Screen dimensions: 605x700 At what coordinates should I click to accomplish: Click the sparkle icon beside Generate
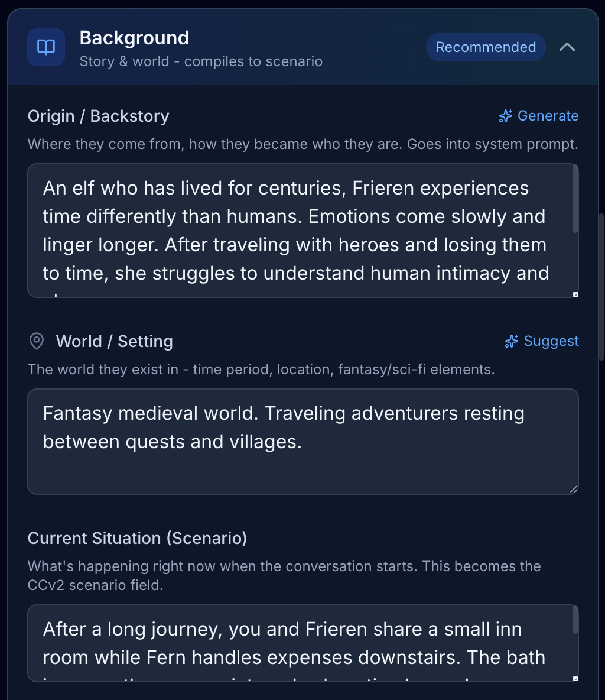(x=505, y=116)
